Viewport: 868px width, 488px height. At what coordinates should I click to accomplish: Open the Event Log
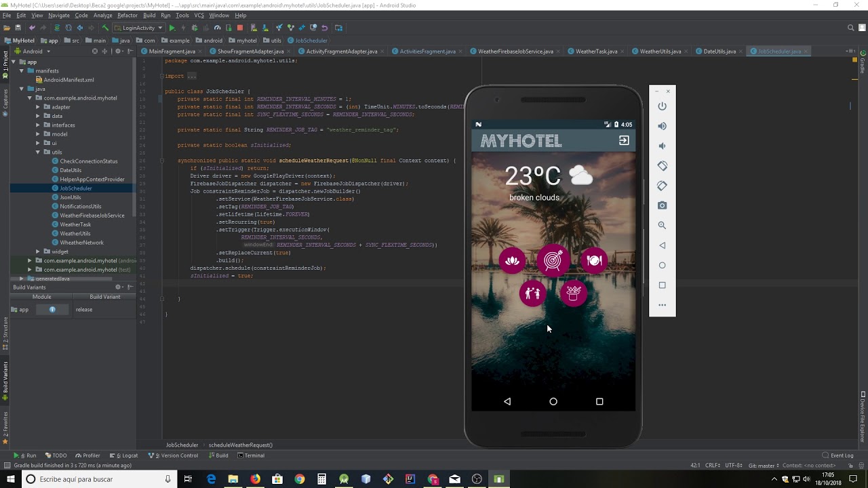click(x=837, y=455)
